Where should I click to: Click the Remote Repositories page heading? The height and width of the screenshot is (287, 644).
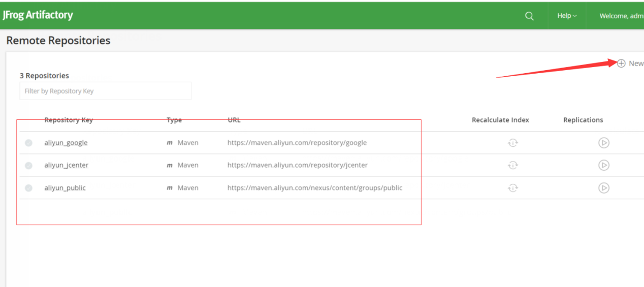coord(58,41)
